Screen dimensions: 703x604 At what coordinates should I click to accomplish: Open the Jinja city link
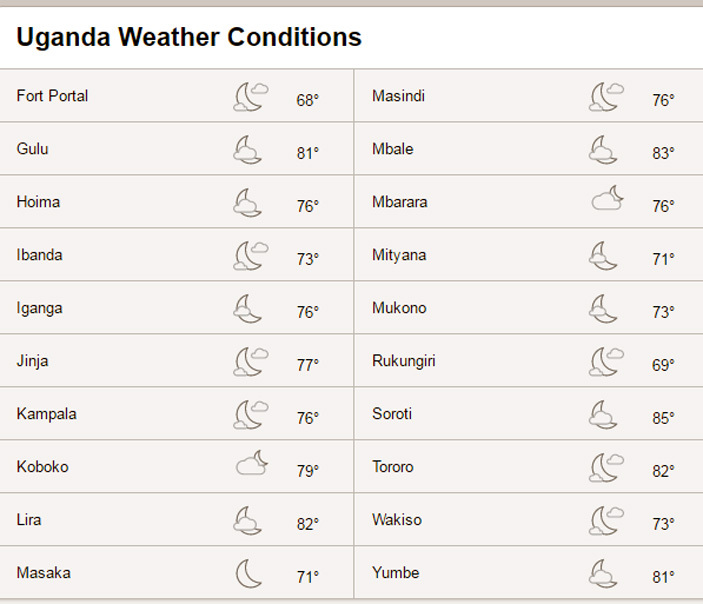pyautogui.click(x=32, y=361)
